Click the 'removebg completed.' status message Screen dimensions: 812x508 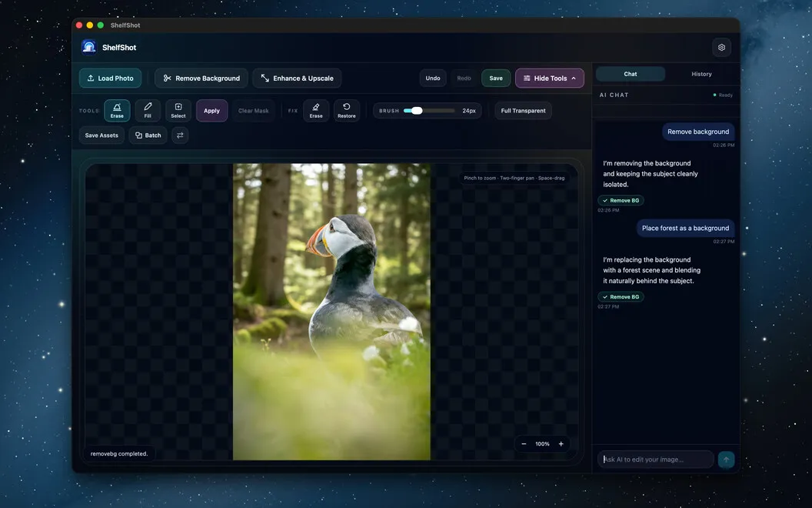click(119, 453)
